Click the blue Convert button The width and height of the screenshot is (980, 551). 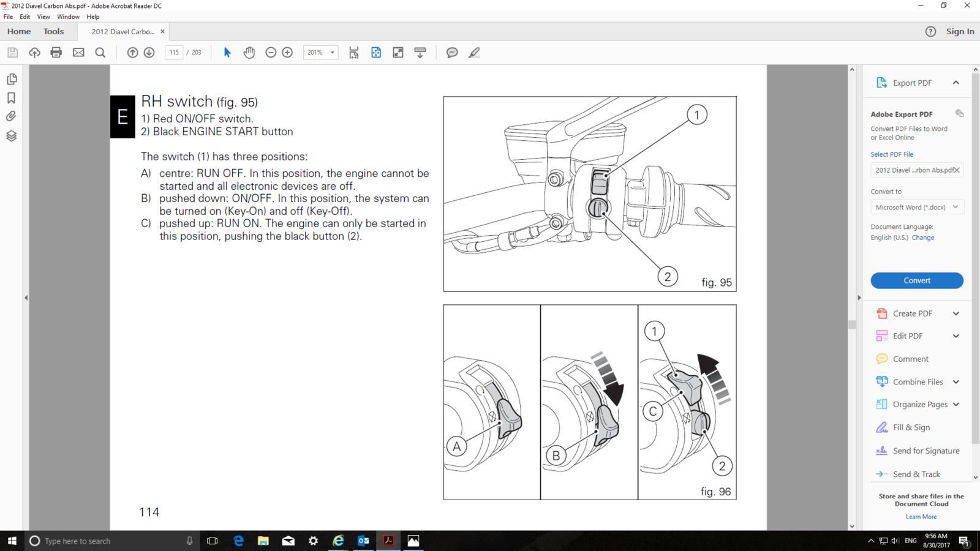tap(916, 280)
